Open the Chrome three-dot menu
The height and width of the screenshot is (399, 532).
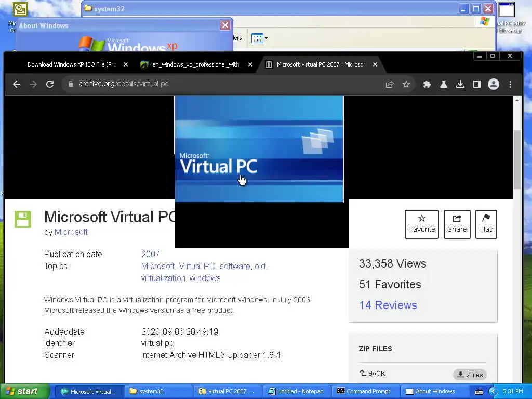tap(510, 84)
